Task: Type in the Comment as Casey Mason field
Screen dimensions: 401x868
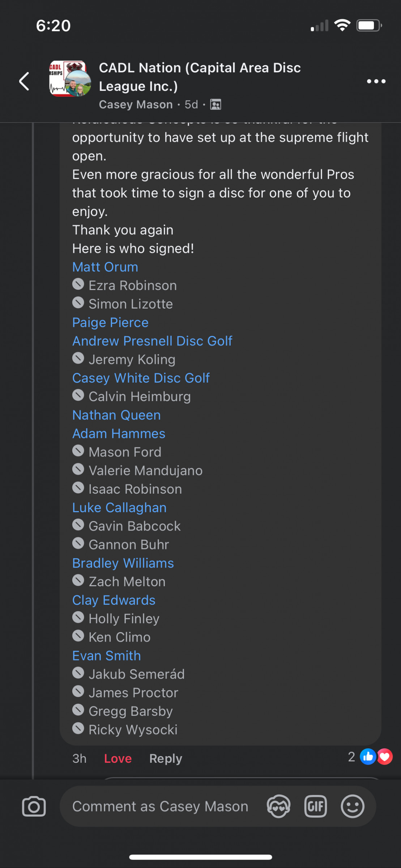Action: click(160, 807)
